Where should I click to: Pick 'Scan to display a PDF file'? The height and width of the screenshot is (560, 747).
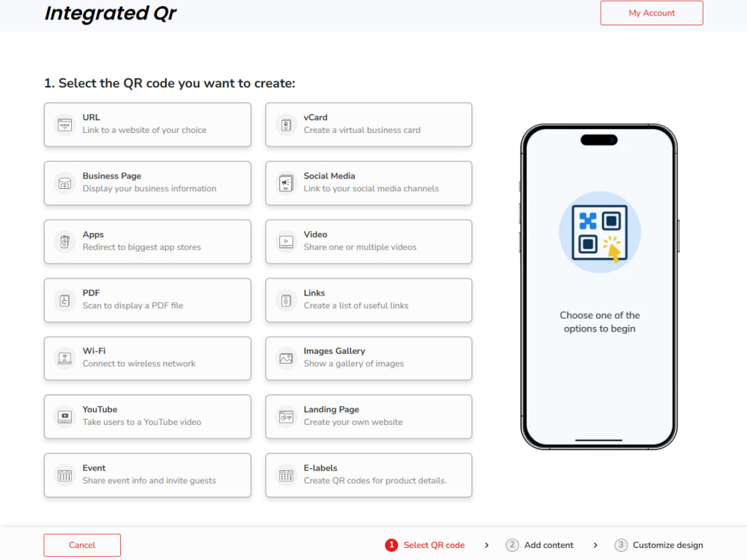[132, 305]
